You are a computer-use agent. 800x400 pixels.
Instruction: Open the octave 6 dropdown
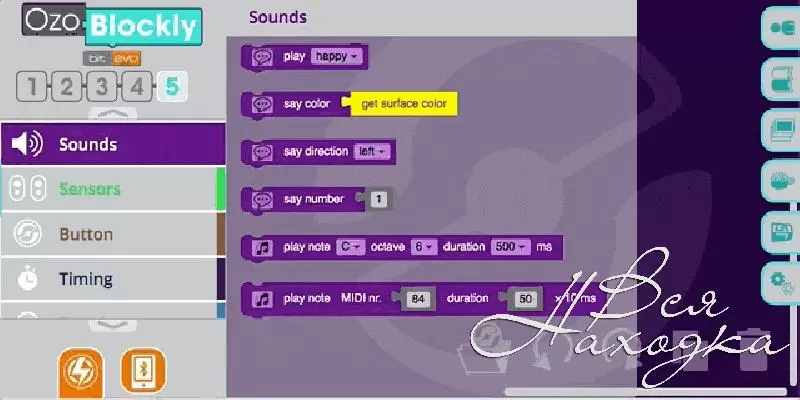[x=423, y=246]
